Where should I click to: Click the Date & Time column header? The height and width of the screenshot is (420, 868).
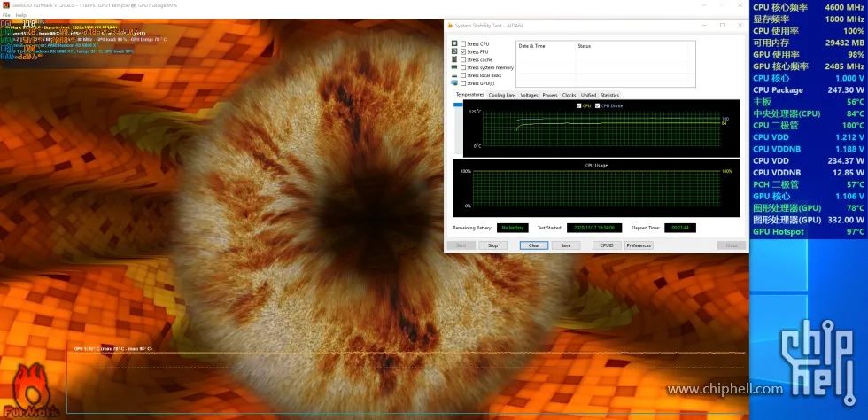coord(546,46)
